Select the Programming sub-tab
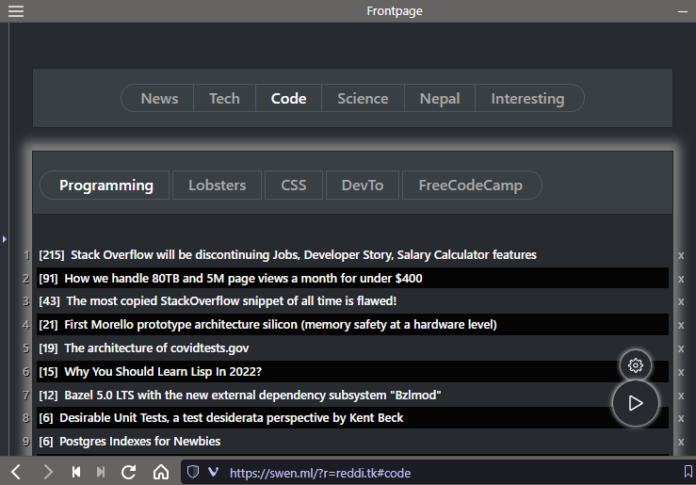 coord(106,185)
